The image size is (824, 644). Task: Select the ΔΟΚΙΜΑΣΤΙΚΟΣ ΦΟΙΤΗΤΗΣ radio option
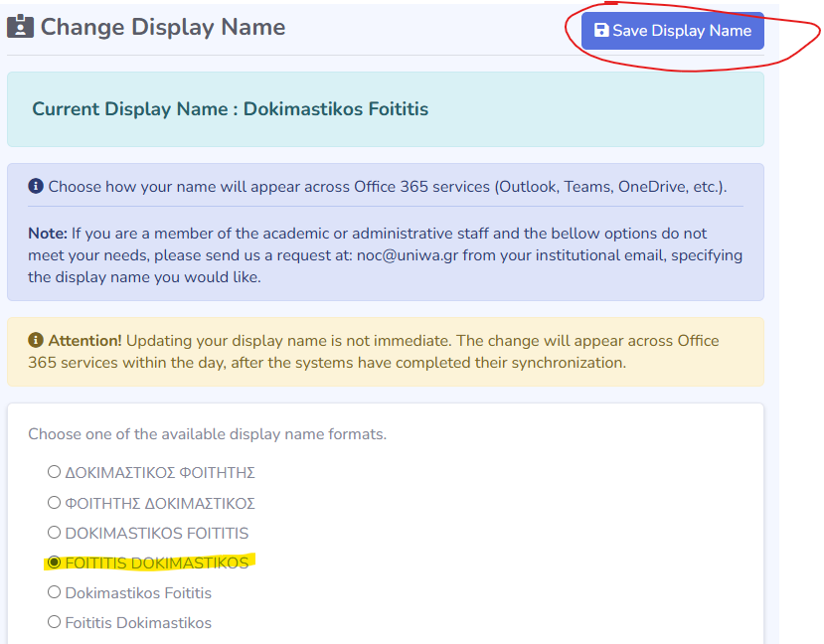tap(55, 472)
